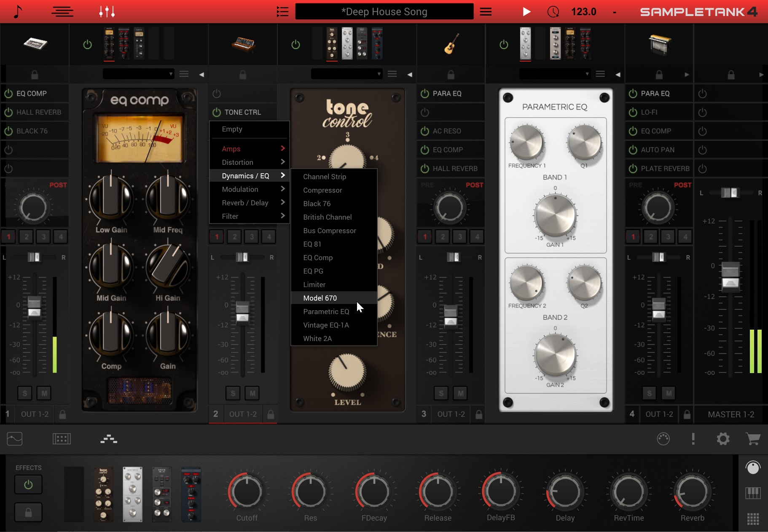The image size is (768, 532).
Task: Solo channel 1 with S button
Action: 25,393
